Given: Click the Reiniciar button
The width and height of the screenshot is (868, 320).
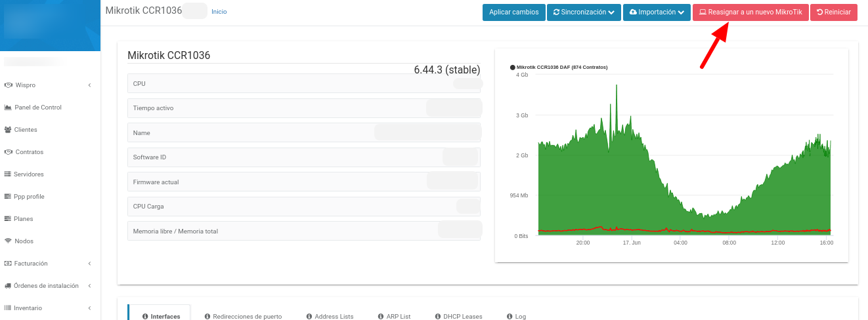Looking at the screenshot, I should click(834, 12).
